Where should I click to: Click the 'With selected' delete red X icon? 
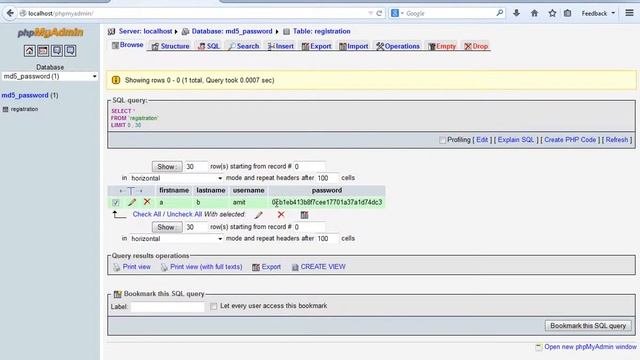[x=281, y=215]
